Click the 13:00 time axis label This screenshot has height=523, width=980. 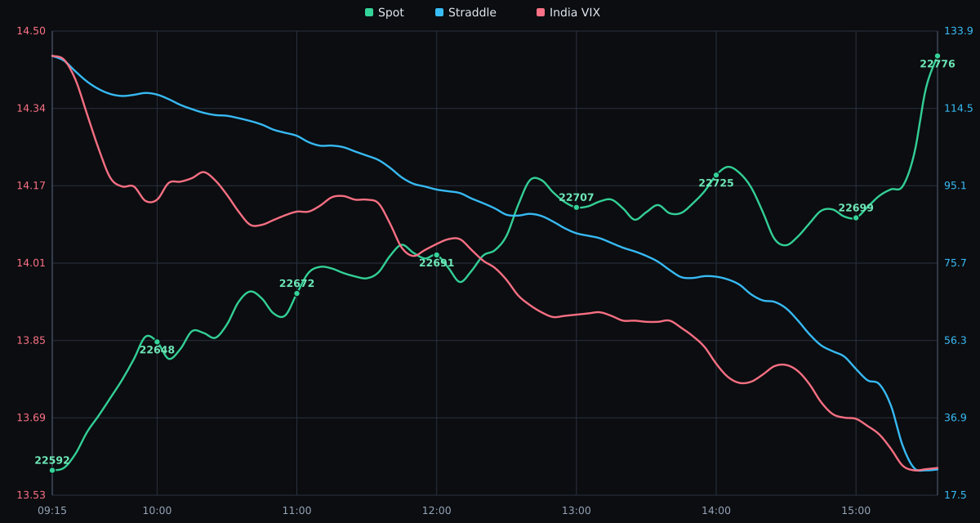(576, 511)
